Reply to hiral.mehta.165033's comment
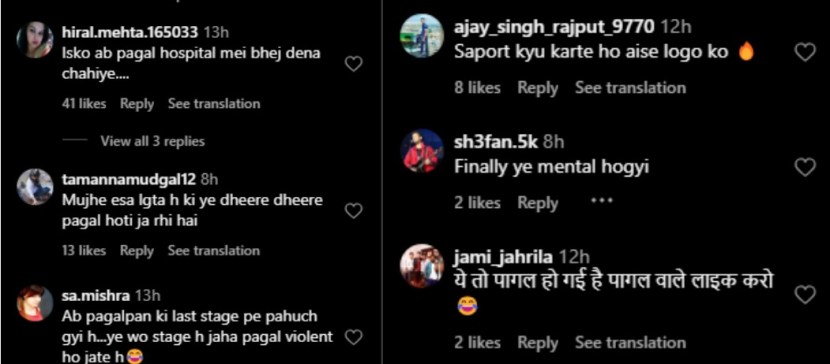830x364 pixels. [137, 104]
